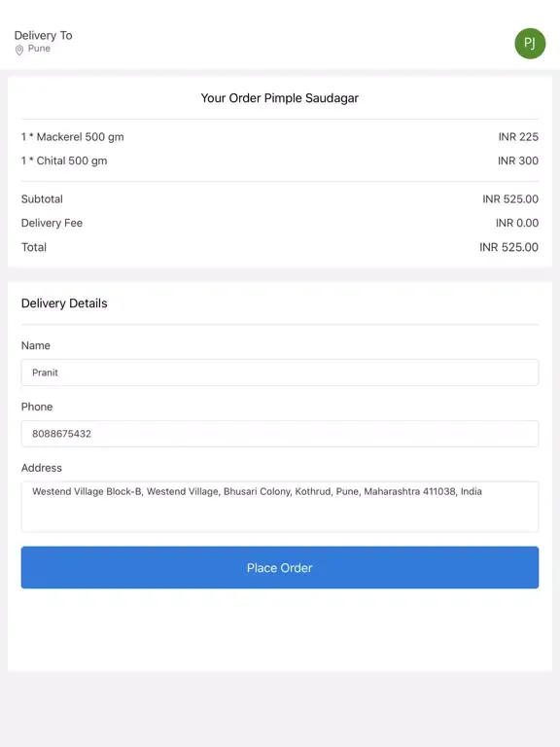Click the Your Order Pimple Saudagar title
The image size is (560, 747).
[x=280, y=98]
